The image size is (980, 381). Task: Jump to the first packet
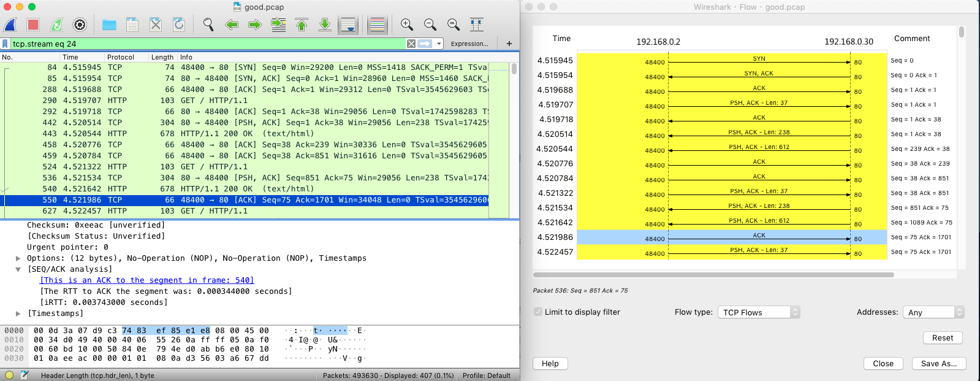[302, 25]
